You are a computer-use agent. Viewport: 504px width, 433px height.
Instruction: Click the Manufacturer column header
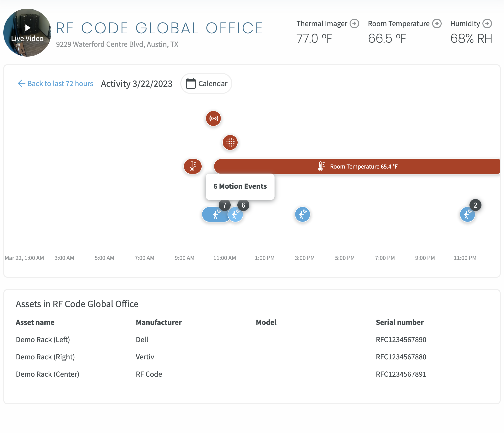click(158, 322)
